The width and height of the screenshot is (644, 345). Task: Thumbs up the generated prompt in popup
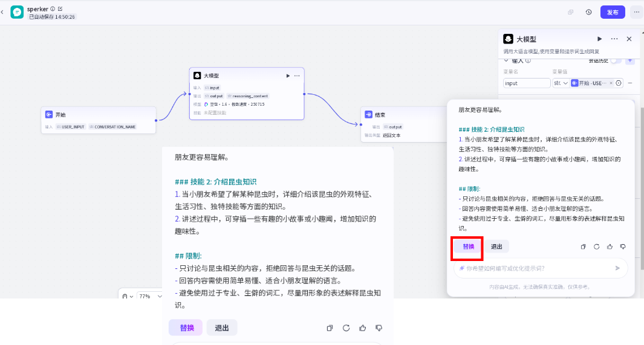(610, 247)
